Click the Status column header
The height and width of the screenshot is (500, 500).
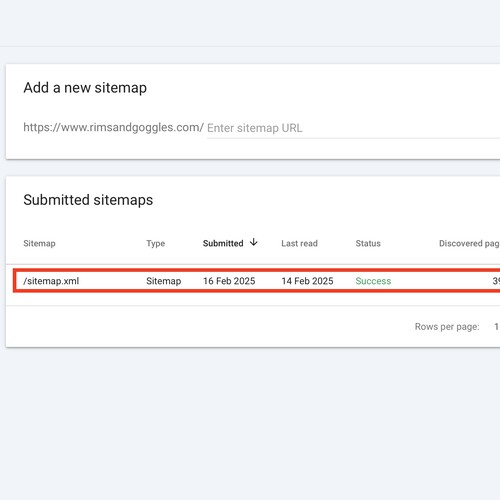tap(368, 243)
